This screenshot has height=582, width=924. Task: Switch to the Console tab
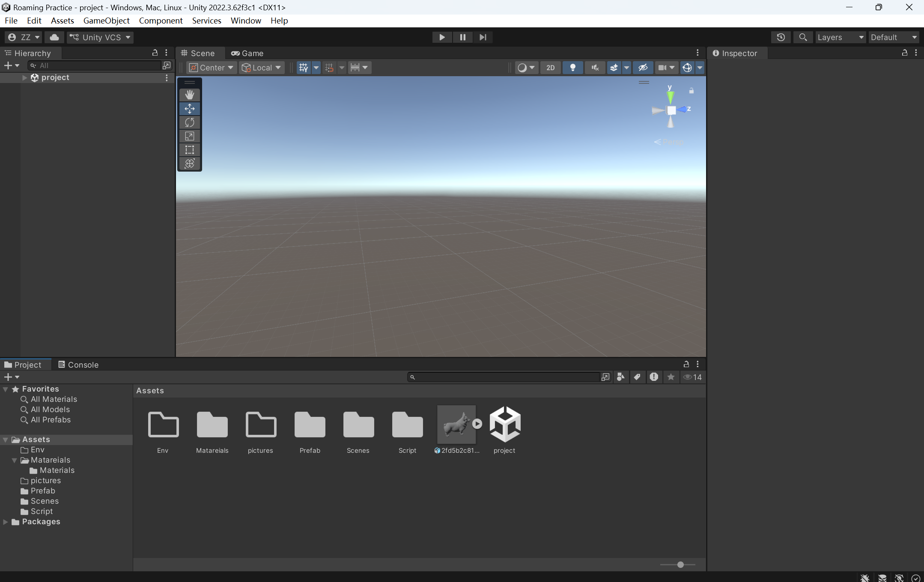pyautogui.click(x=78, y=365)
